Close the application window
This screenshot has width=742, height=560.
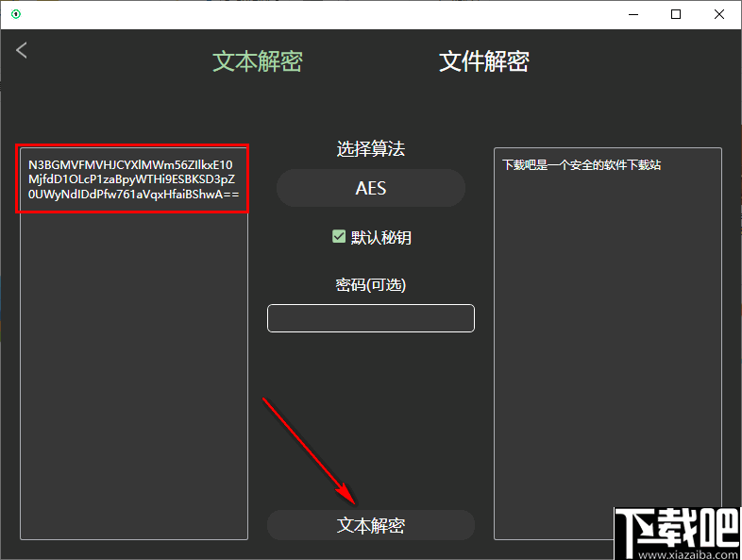point(718,14)
